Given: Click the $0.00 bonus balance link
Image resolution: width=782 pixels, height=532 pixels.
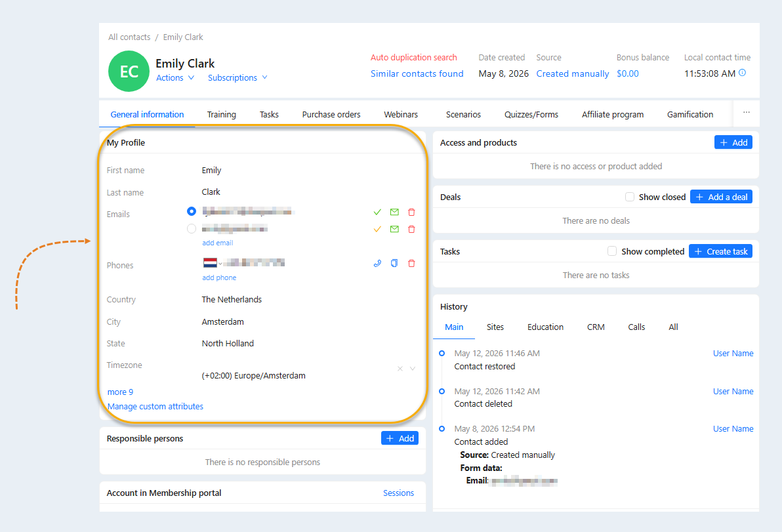Looking at the screenshot, I should [627, 73].
